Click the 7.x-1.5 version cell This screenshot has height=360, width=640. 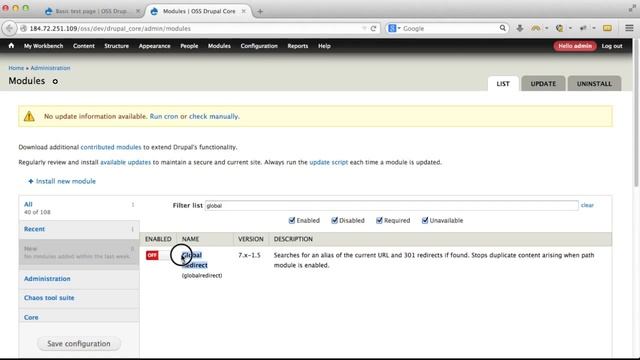(x=249, y=255)
